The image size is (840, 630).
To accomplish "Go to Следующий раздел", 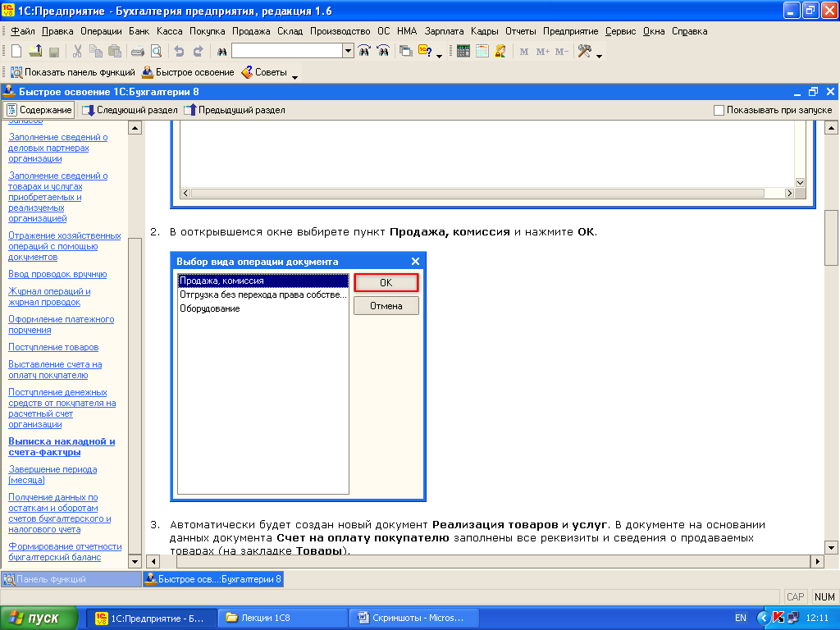I will click(x=130, y=110).
